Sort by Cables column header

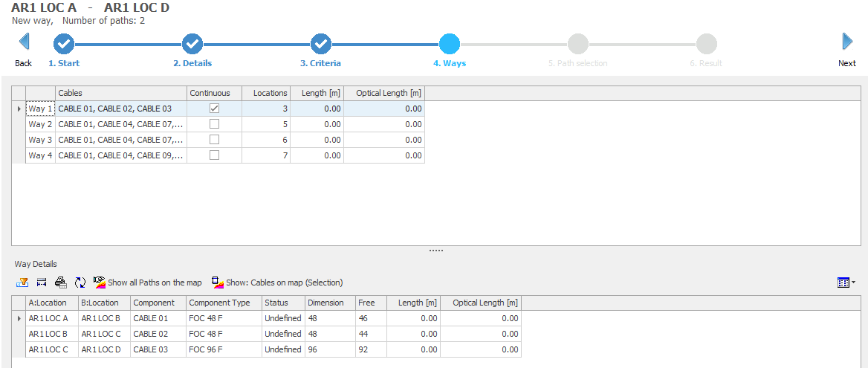point(120,93)
